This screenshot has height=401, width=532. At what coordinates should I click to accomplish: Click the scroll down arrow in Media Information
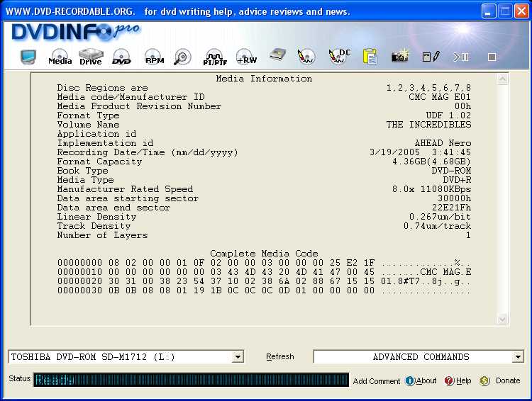[x=502, y=320]
